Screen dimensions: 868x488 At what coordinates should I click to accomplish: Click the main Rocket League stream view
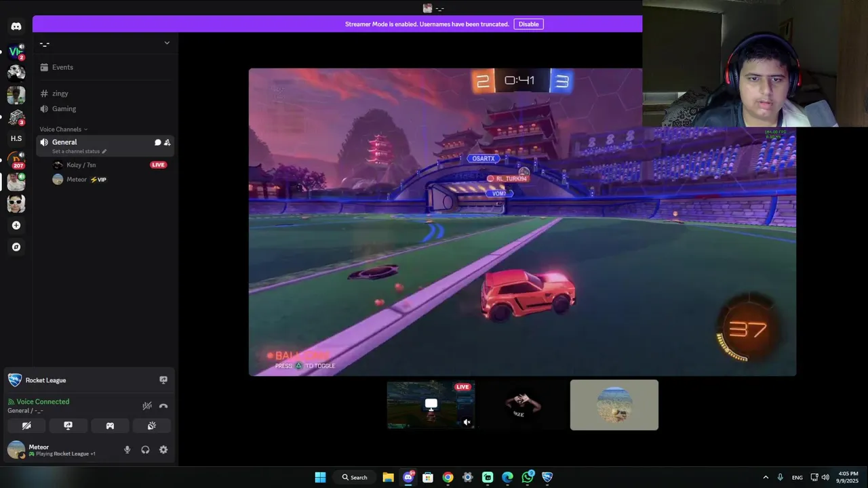[x=522, y=222]
